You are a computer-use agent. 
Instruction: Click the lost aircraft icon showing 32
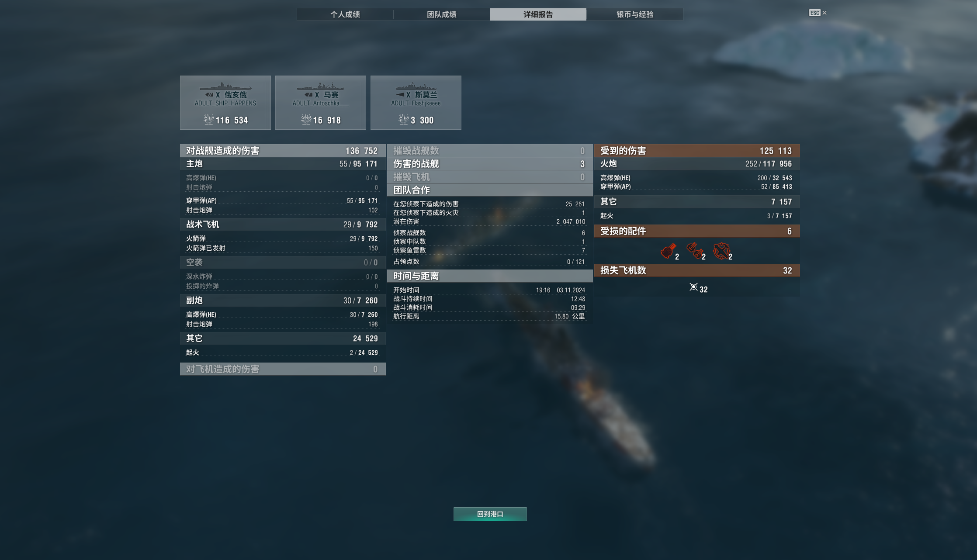(x=693, y=287)
